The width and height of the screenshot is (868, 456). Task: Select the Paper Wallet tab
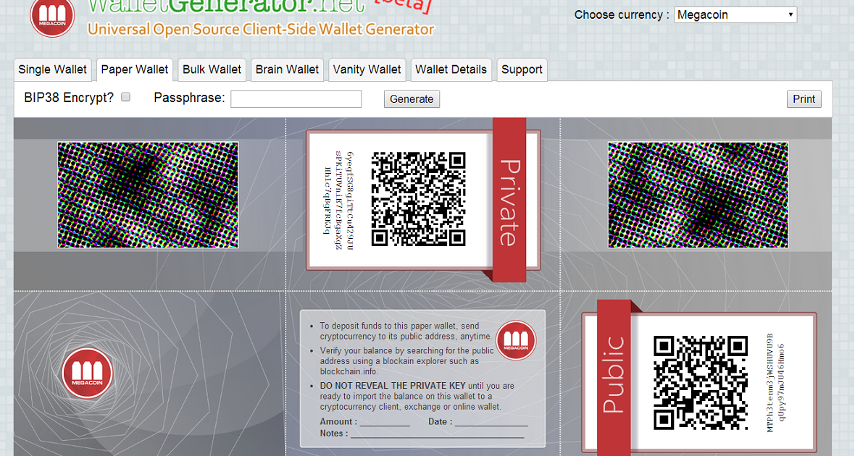135,69
